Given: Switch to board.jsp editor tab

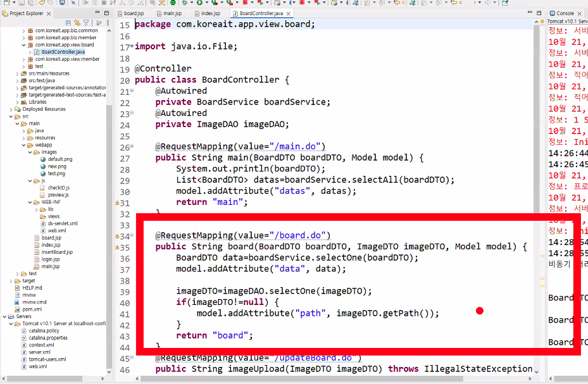Looking at the screenshot, I should tap(131, 13).
